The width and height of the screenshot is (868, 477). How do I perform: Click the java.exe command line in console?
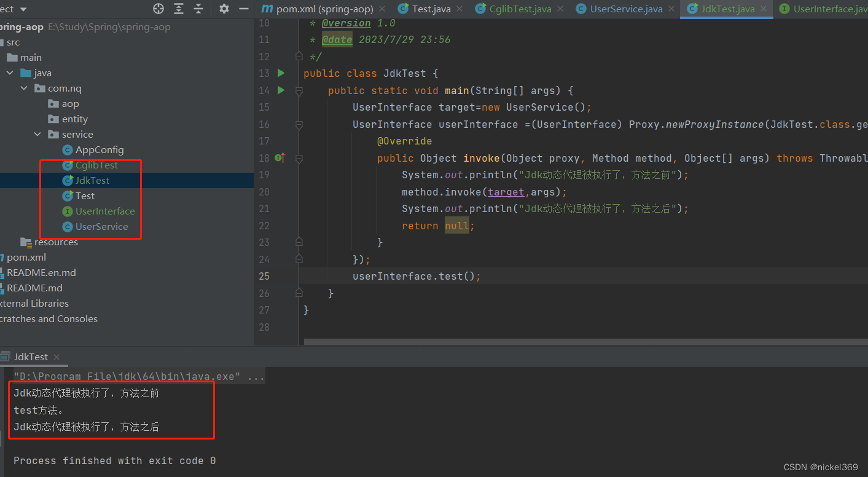139,376
